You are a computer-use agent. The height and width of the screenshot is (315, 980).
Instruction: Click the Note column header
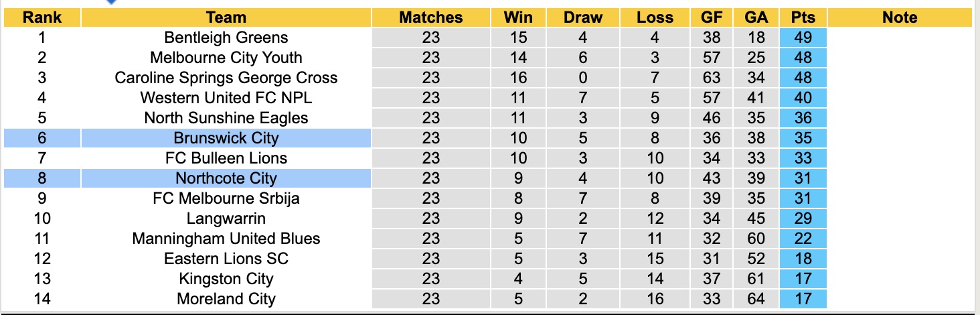900,17
